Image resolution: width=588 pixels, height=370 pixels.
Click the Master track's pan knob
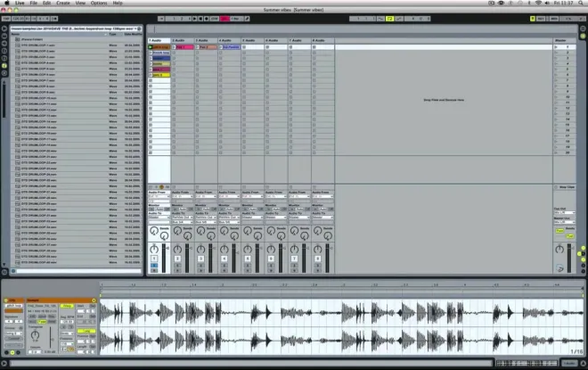pyautogui.click(x=559, y=249)
